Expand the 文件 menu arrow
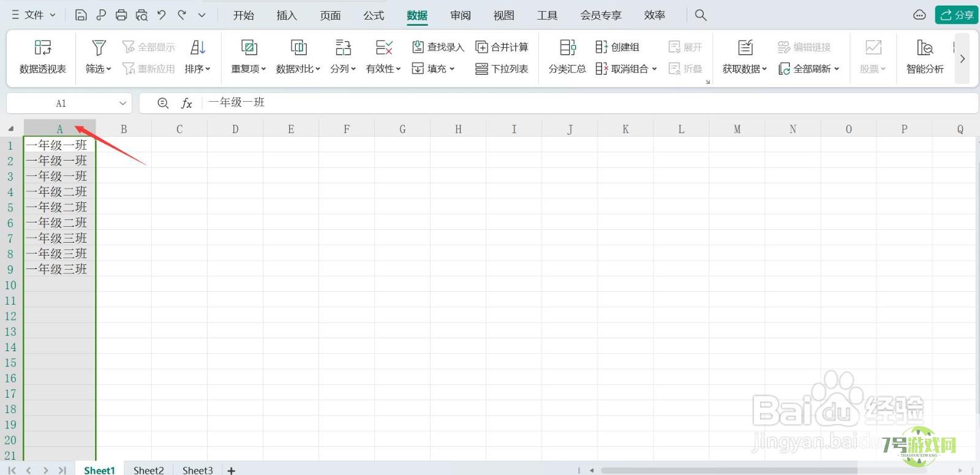Image resolution: width=980 pixels, height=475 pixels. coord(53,15)
